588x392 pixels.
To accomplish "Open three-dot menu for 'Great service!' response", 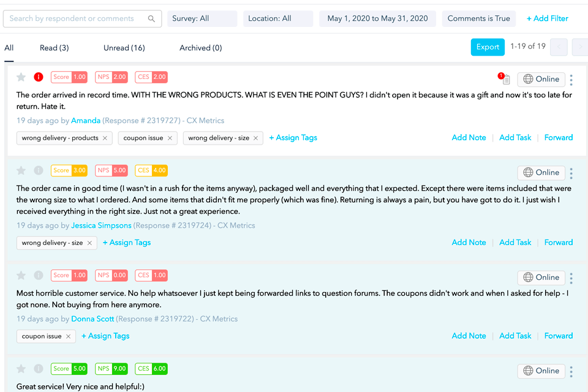I will [x=571, y=371].
